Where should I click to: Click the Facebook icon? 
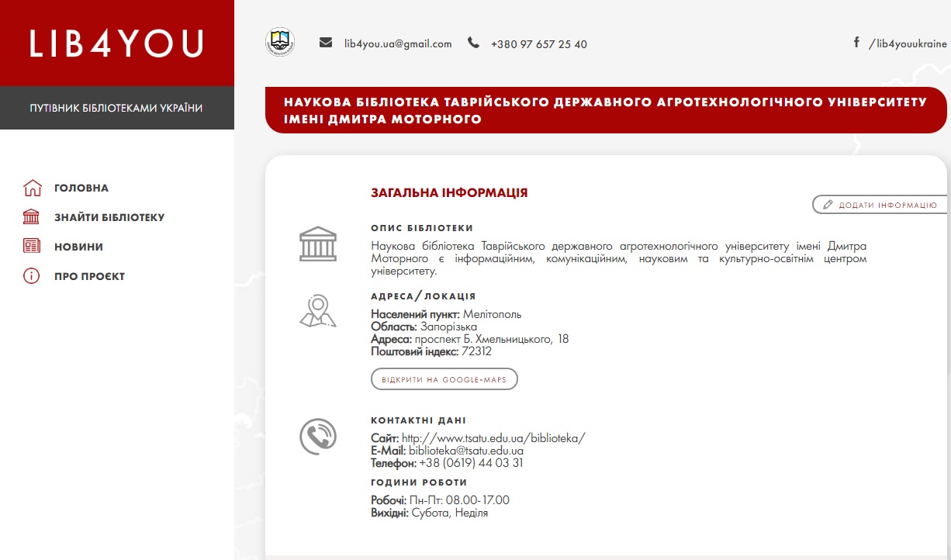coord(856,43)
